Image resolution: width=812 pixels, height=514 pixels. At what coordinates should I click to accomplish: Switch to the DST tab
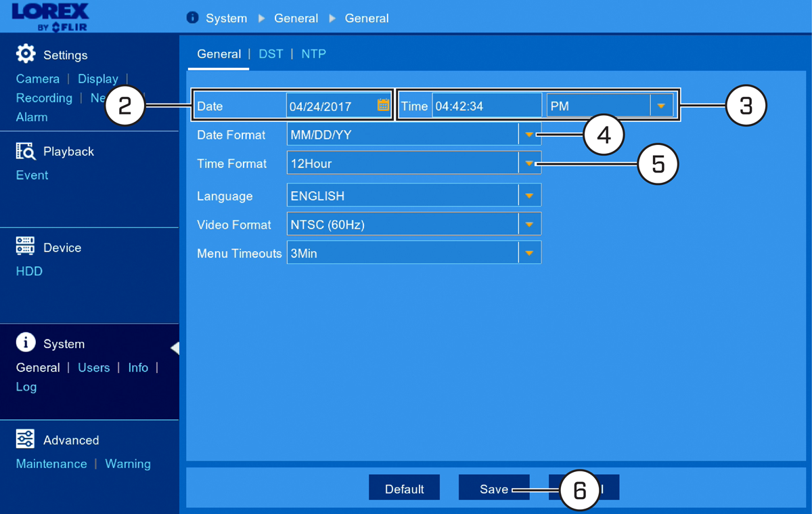click(271, 54)
